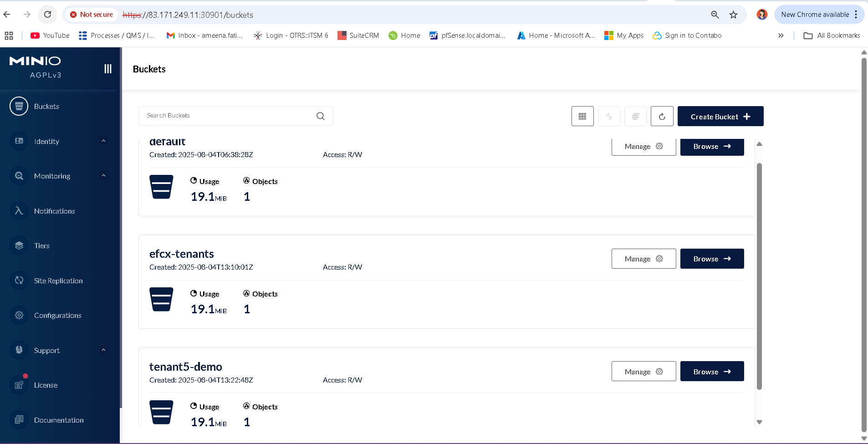The width and height of the screenshot is (868, 444).
Task: Click the select multiple buckets grid icon
Action: [582, 117]
